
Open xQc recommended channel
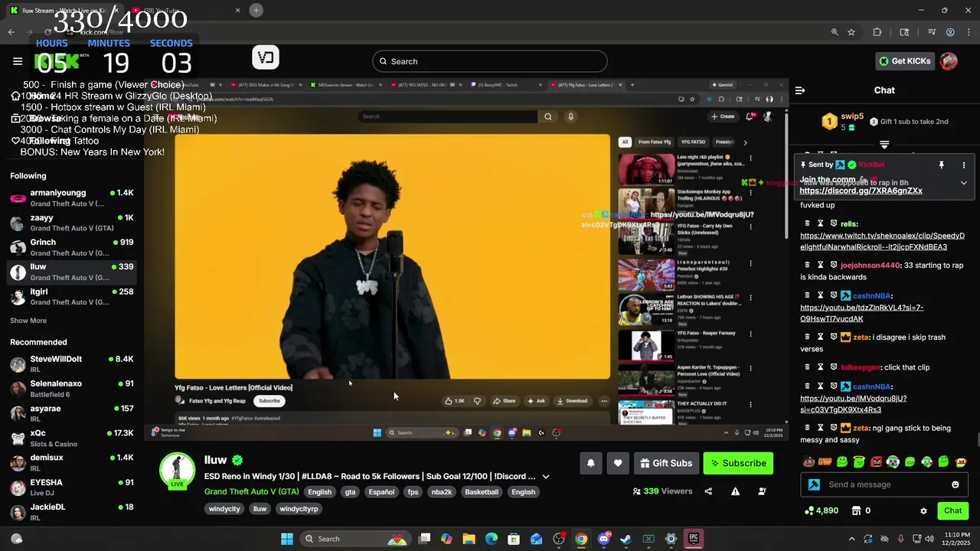click(72, 439)
